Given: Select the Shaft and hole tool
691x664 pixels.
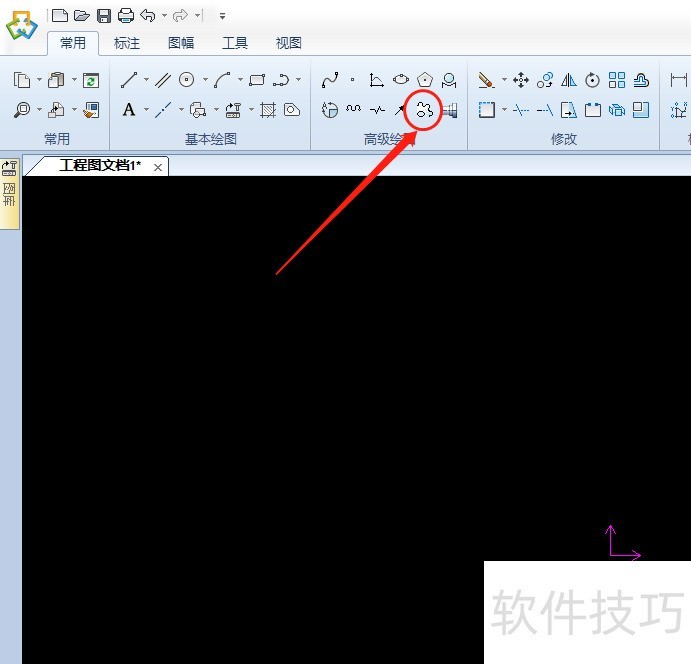Looking at the screenshot, I should [450, 110].
